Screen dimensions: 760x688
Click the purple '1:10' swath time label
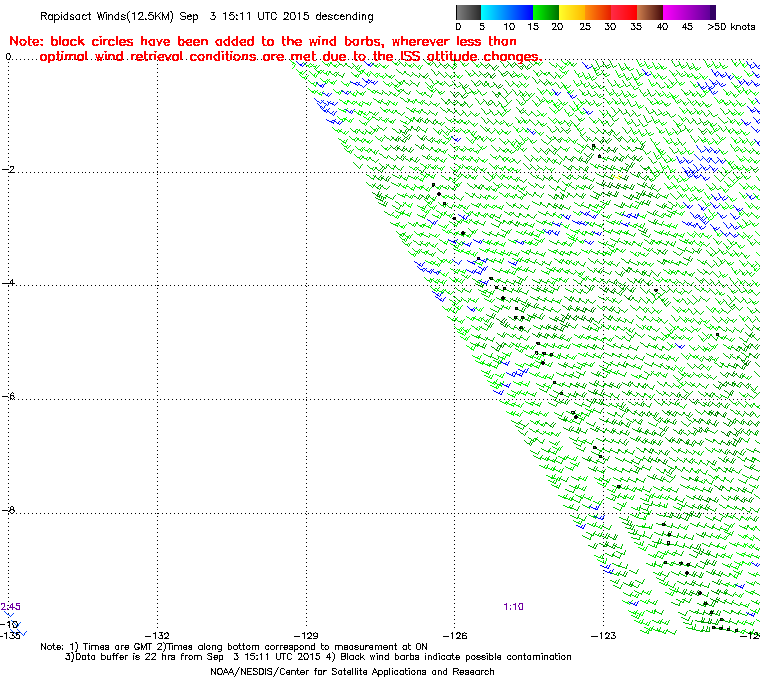(x=513, y=607)
